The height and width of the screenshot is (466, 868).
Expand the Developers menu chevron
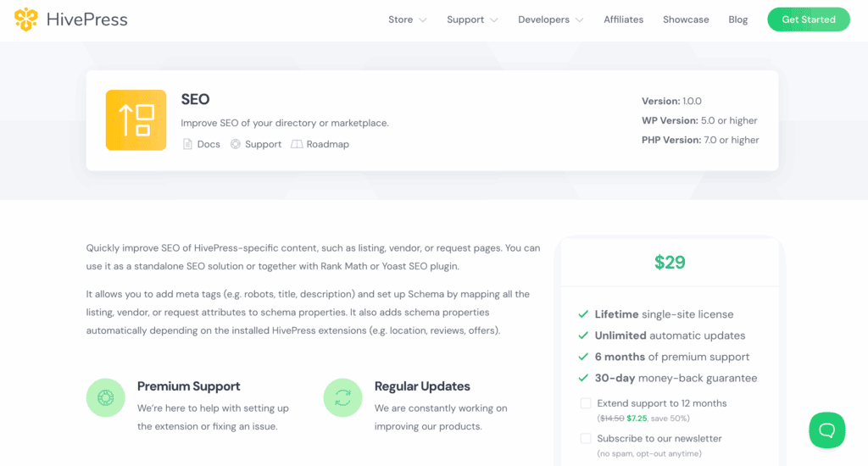point(580,20)
